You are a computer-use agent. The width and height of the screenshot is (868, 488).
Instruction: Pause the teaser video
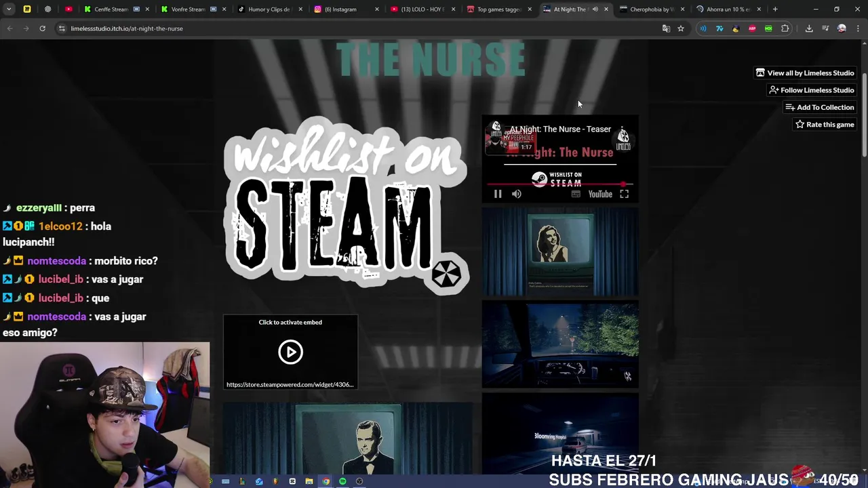498,194
